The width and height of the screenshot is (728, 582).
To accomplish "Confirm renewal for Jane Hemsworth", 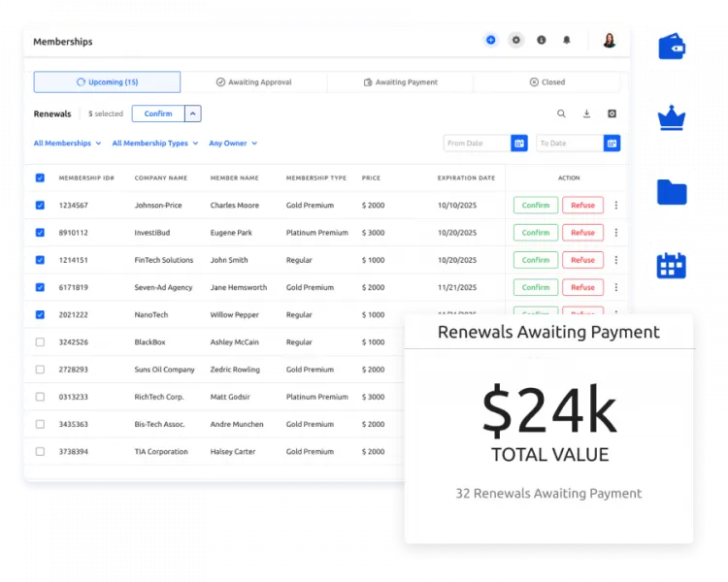I will [535, 287].
